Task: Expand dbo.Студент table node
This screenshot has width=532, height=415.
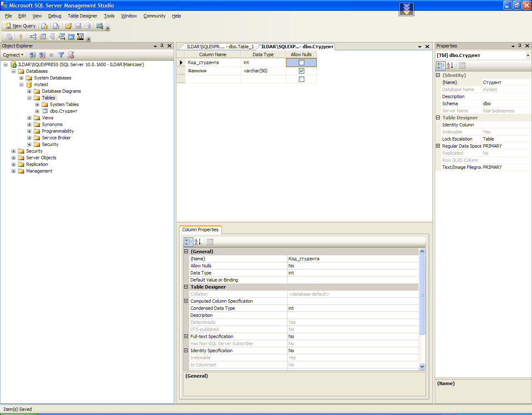Action: [x=37, y=111]
